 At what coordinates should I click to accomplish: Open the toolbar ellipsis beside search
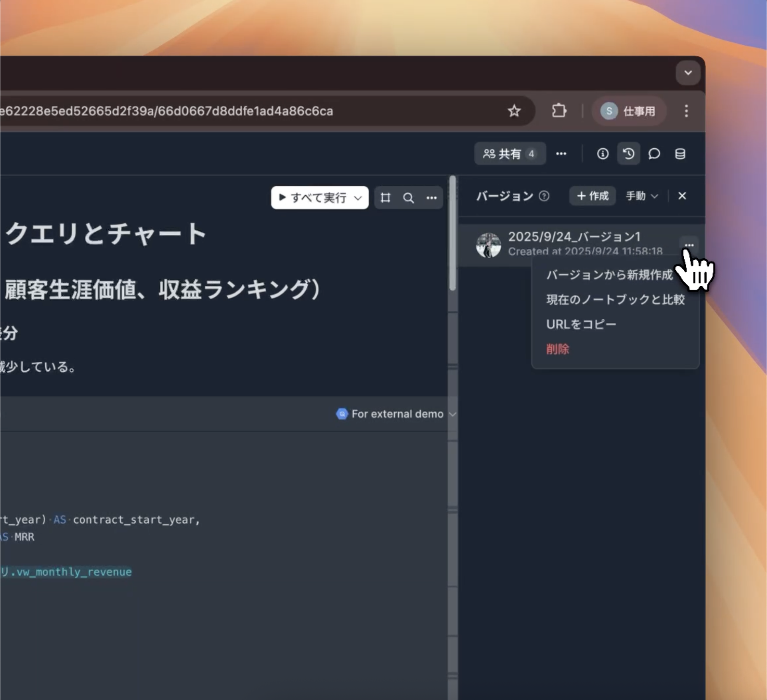431,198
